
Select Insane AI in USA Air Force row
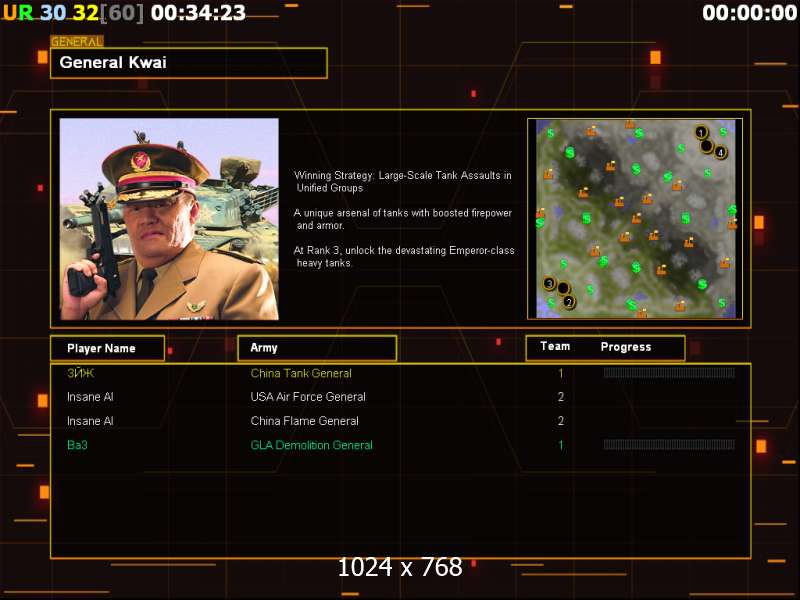(x=90, y=397)
